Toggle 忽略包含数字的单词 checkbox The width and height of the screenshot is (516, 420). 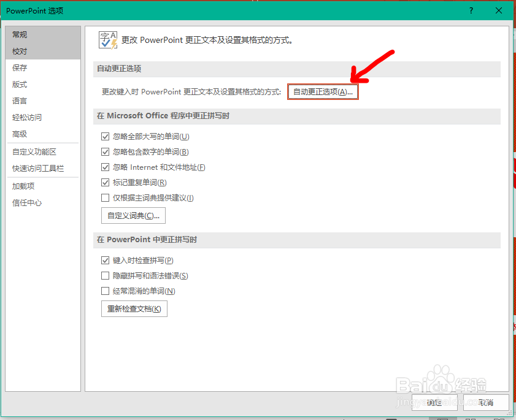pyautogui.click(x=106, y=151)
